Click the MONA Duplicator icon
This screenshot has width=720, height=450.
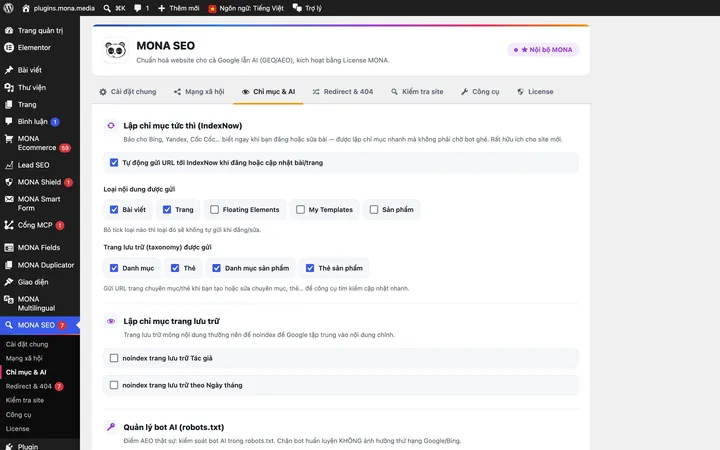click(x=9, y=265)
